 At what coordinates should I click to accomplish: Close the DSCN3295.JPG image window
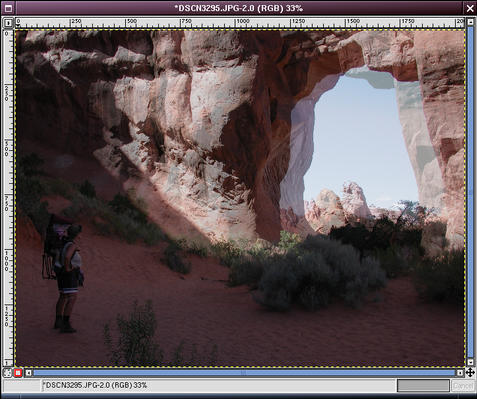click(x=470, y=8)
